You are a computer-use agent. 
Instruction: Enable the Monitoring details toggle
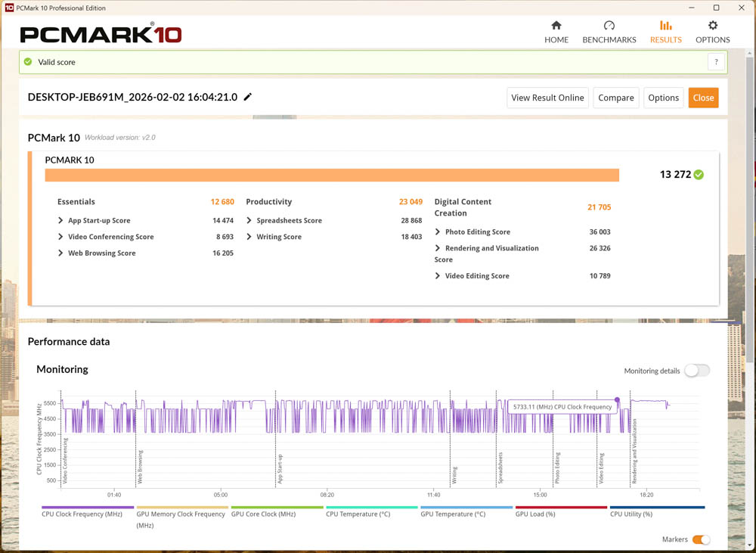click(696, 371)
